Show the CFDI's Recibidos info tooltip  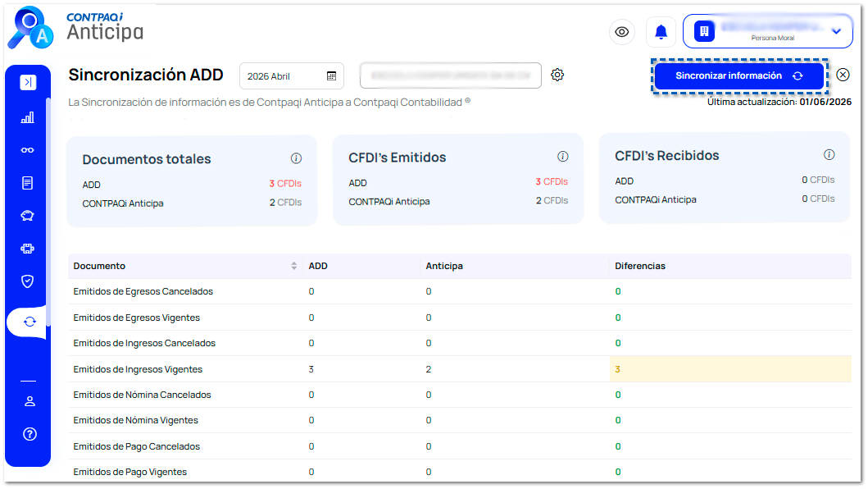tap(829, 155)
